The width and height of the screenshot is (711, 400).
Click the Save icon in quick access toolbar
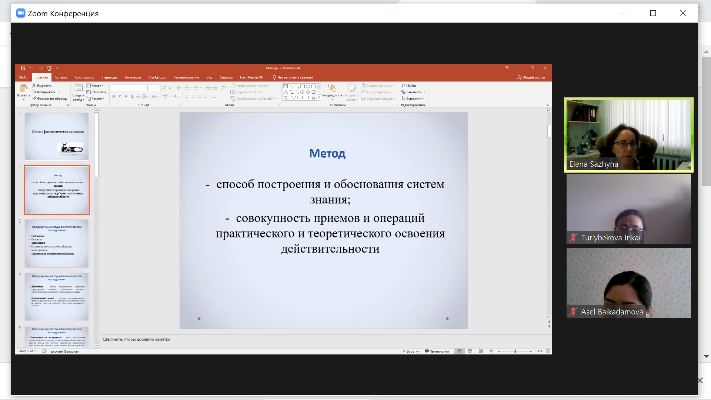30,68
